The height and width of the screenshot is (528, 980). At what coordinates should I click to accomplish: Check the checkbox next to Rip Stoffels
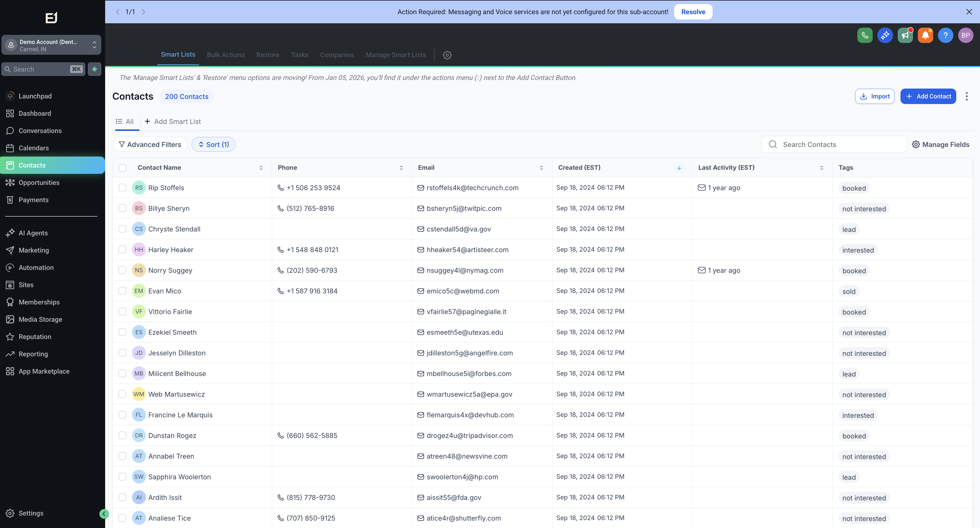[x=122, y=188]
